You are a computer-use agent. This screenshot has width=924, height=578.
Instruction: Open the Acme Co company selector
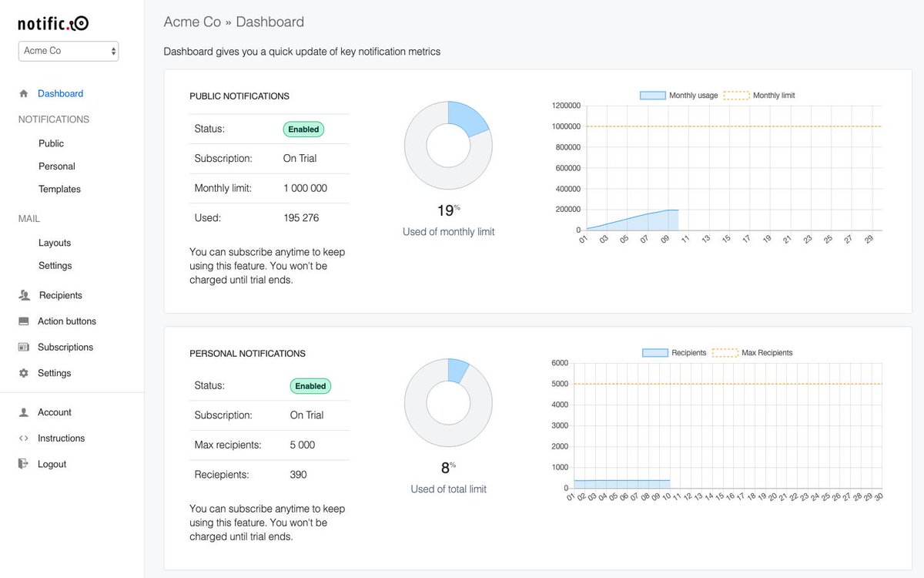point(68,50)
